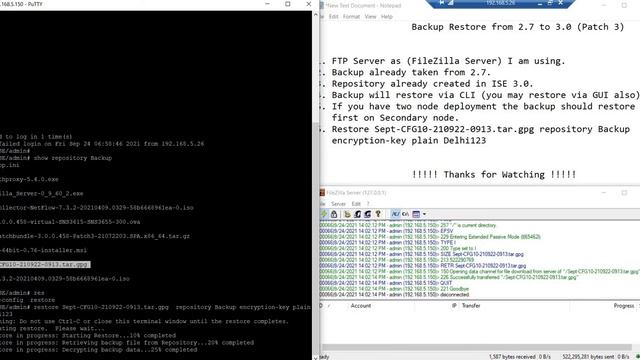This screenshot has height=360, width=640.
Task: Click the 'Backup already taken from 2.7.' line
Action: pos(411,73)
